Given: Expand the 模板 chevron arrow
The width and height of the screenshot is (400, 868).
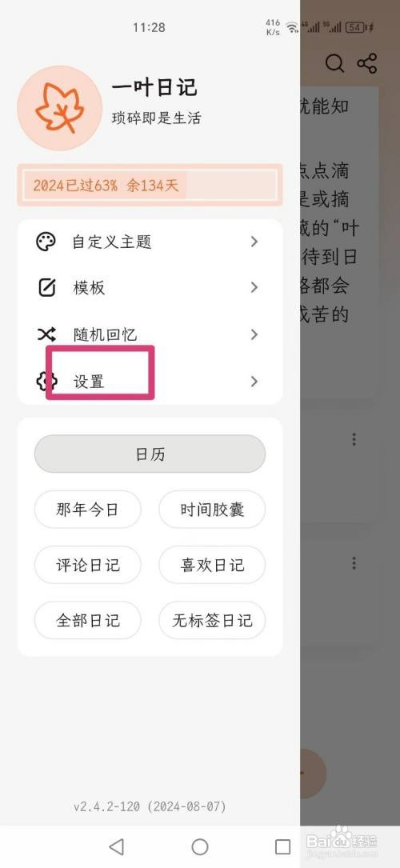Looking at the screenshot, I should [x=254, y=287].
